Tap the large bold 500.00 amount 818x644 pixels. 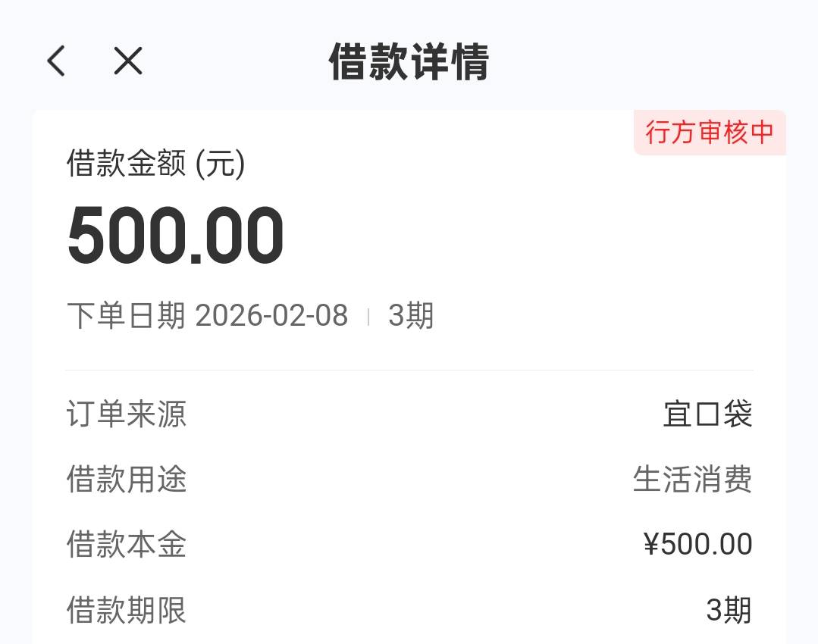point(176,236)
